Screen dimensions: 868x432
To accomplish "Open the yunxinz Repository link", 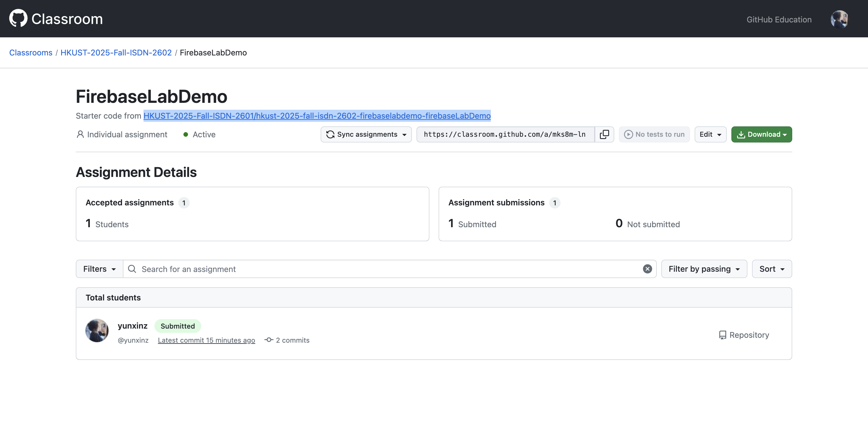I will (x=744, y=335).
